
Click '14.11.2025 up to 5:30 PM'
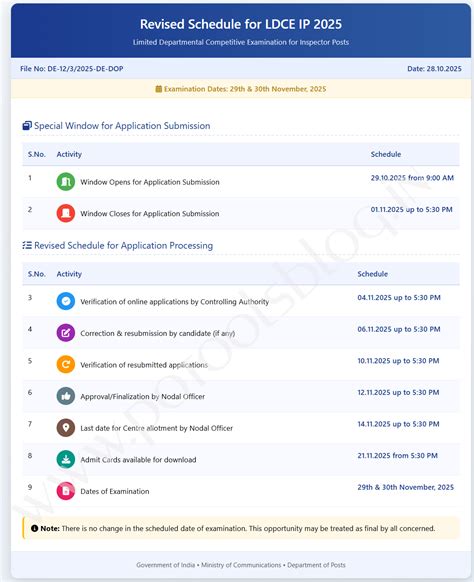(398, 424)
